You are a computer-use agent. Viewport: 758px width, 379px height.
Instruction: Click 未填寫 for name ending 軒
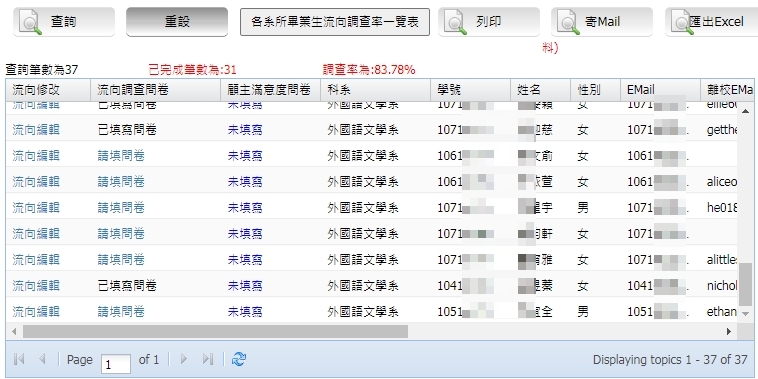245,234
